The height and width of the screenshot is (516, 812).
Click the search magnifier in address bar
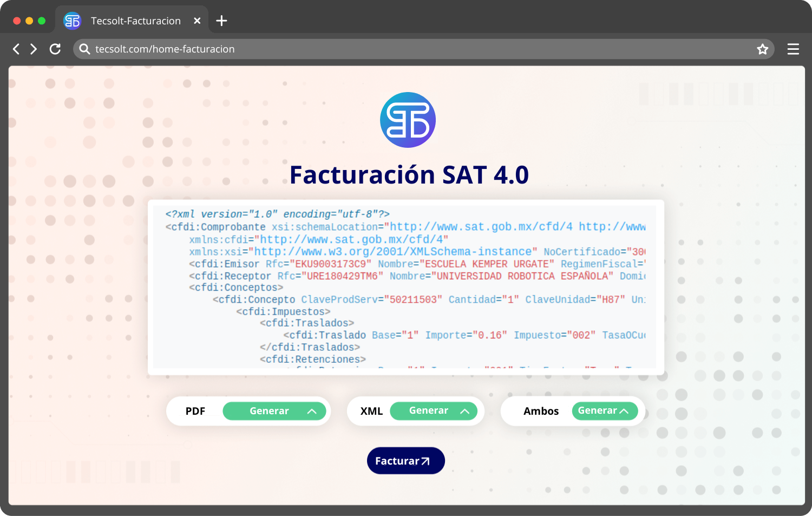[x=84, y=49]
